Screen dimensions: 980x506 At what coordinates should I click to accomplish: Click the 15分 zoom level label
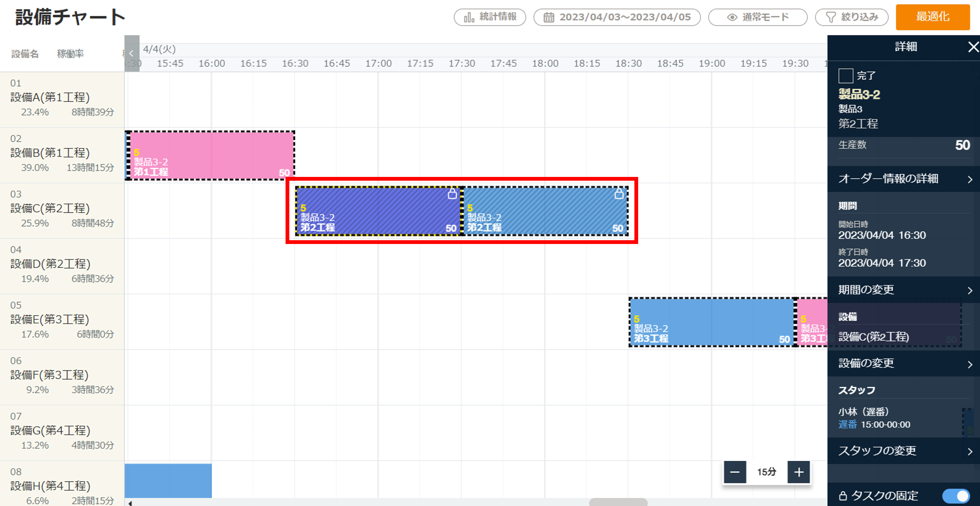pos(767,472)
